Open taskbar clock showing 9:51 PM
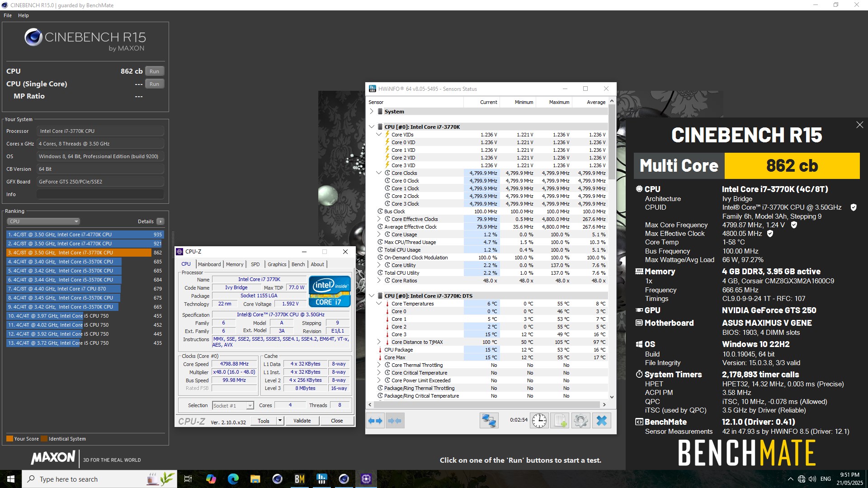Viewport: 868px width, 488px height. coord(849,479)
